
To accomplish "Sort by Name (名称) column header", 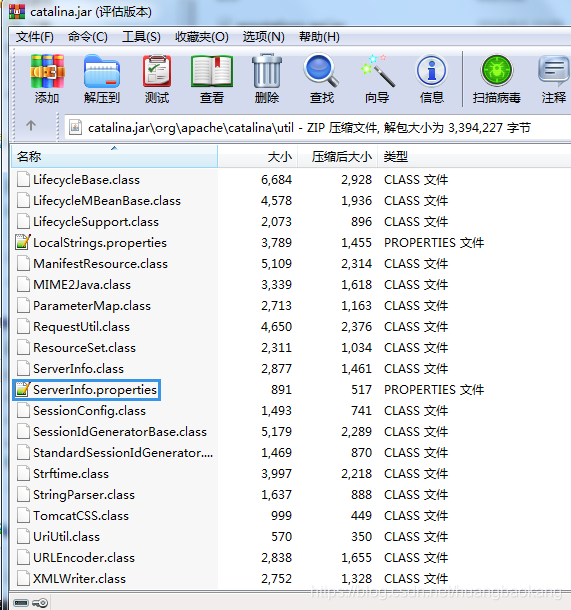I will 114,156.
